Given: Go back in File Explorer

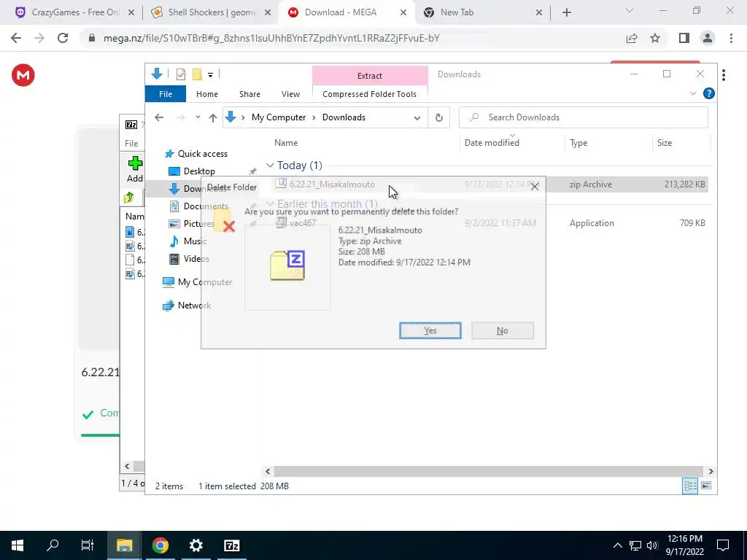Looking at the screenshot, I should point(159,117).
